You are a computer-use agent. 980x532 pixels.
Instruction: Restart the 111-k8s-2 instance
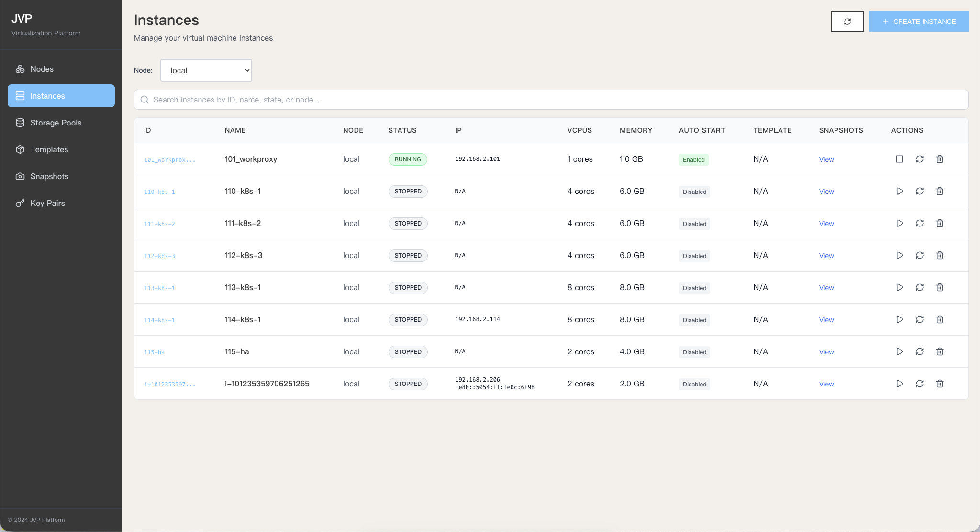tap(919, 223)
